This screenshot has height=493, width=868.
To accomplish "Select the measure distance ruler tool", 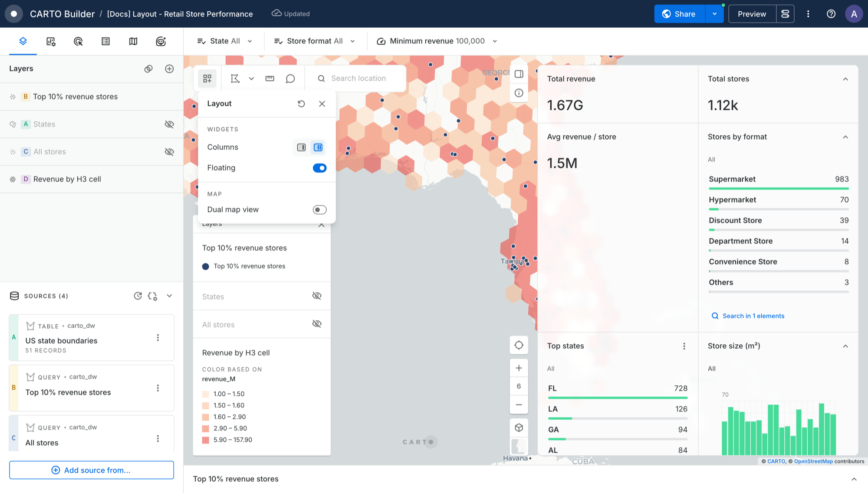I will click(x=270, y=78).
